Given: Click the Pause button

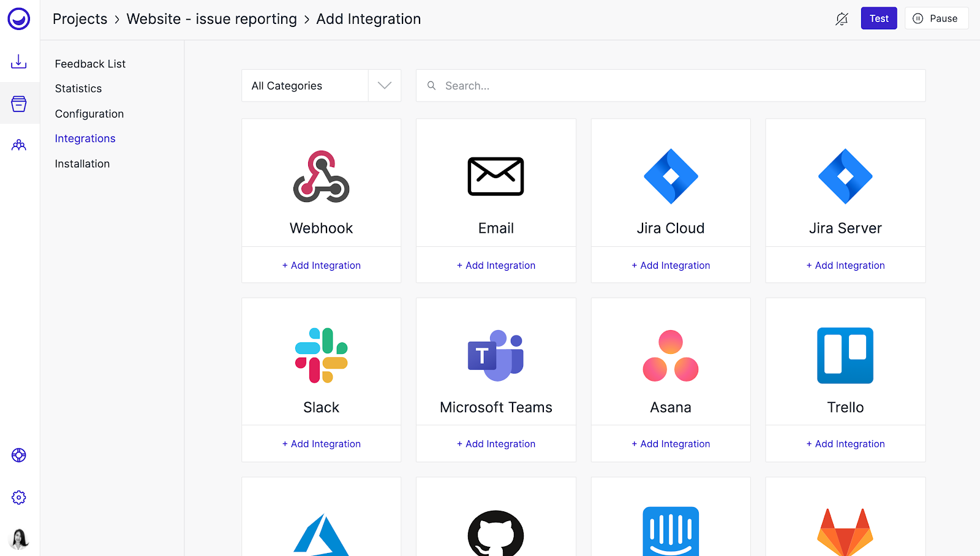Looking at the screenshot, I should (937, 18).
